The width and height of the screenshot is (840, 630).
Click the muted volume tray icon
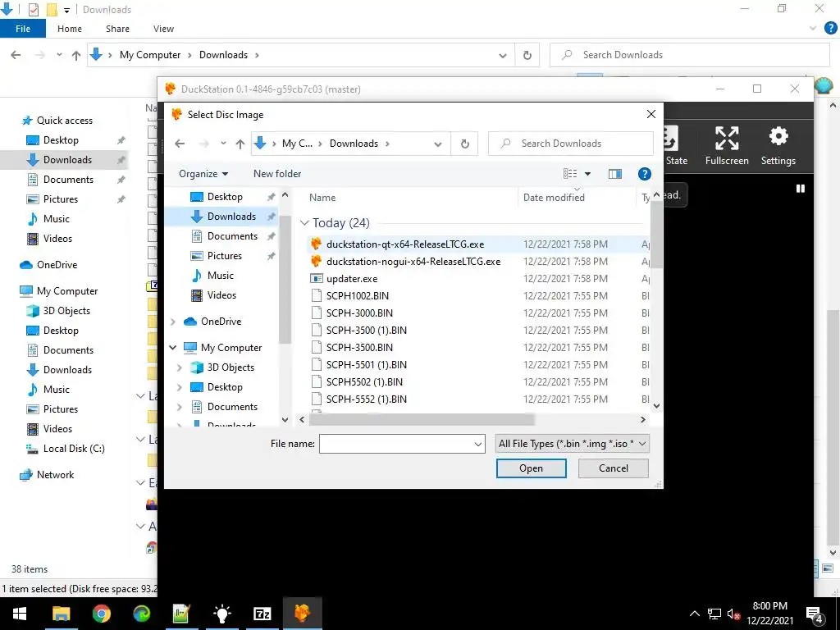click(x=734, y=614)
